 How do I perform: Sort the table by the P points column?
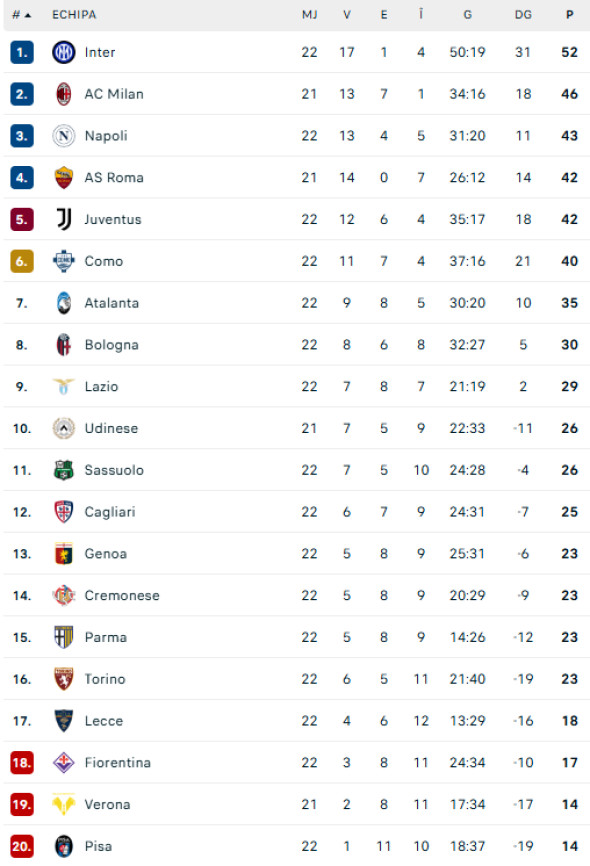(x=569, y=14)
